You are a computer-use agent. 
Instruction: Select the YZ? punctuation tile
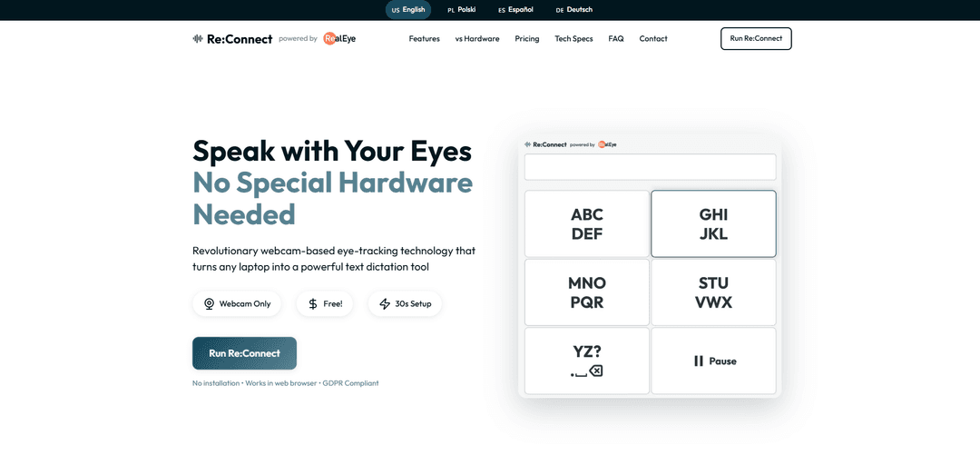click(587, 361)
